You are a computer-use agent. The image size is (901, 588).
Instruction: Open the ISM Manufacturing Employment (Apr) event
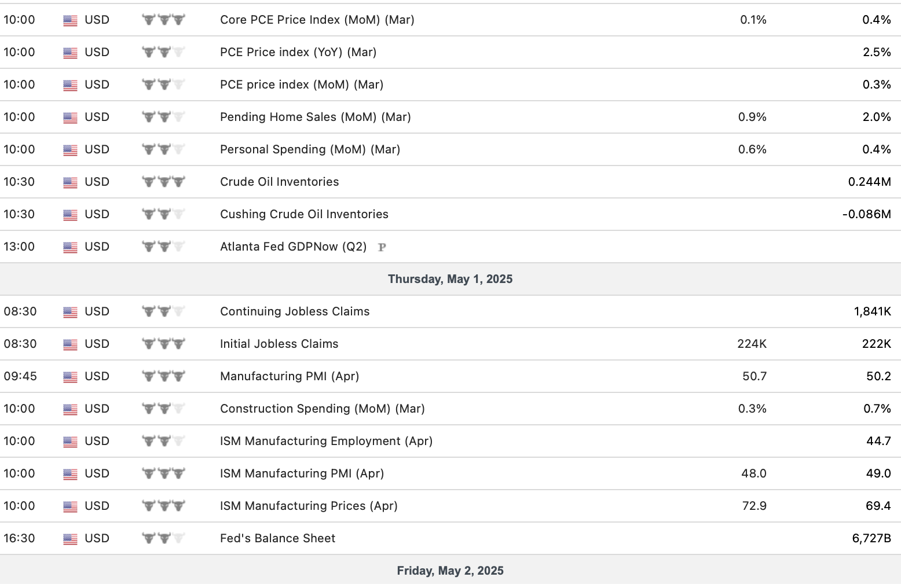[x=326, y=441]
